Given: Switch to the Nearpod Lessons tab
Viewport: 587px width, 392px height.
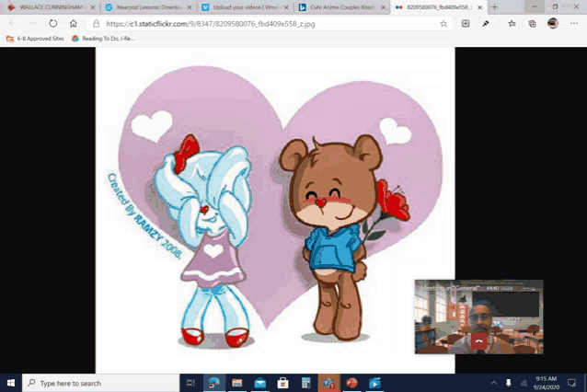Looking at the screenshot, I should tap(149, 7).
